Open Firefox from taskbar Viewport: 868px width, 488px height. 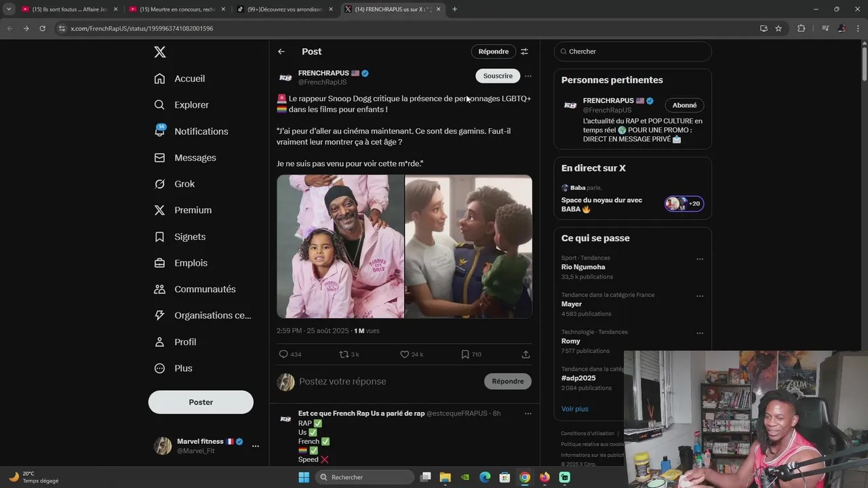(545, 477)
